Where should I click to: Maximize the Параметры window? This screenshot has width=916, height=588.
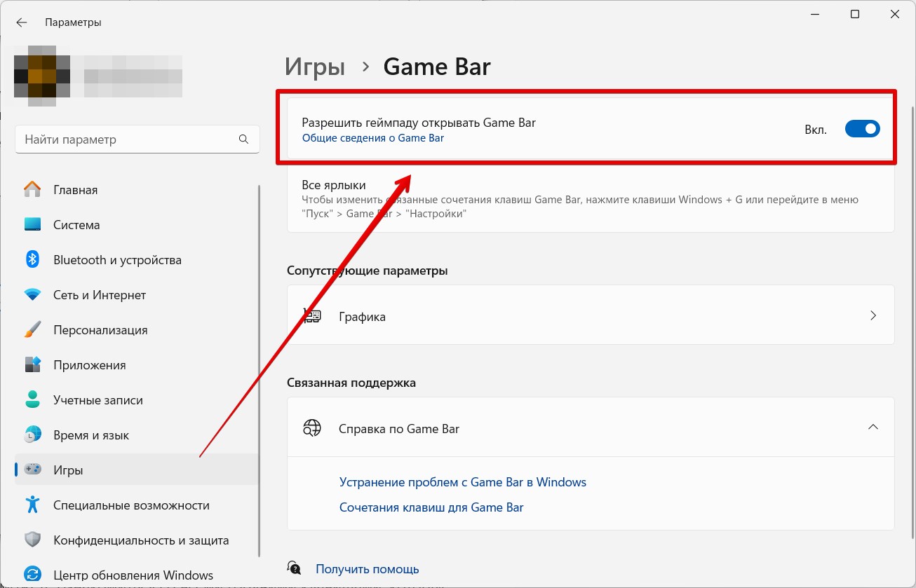point(854,14)
